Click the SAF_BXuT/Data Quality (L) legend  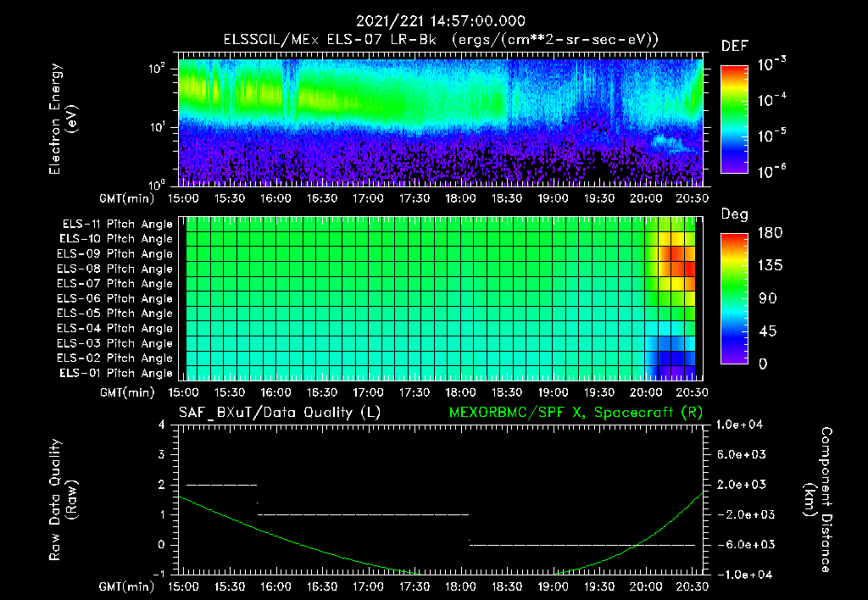pyautogui.click(x=280, y=413)
